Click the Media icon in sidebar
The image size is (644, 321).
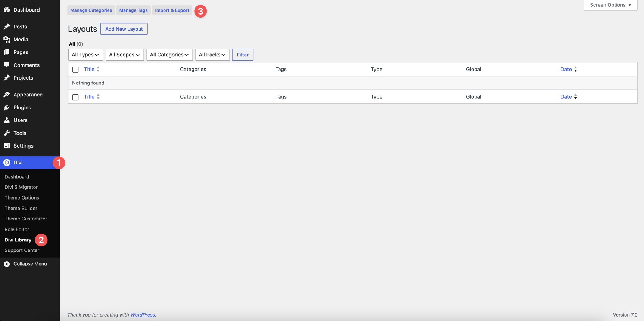pos(7,39)
